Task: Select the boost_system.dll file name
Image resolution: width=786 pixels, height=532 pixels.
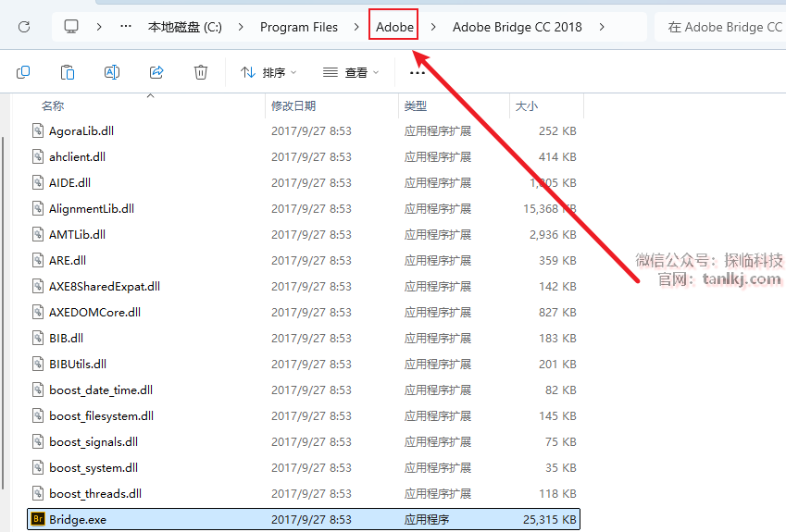Action: 94,467
